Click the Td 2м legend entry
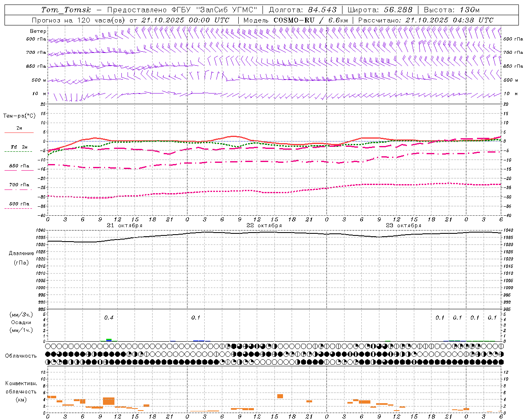Image resolution: width=525 pixels, height=420 pixels. pos(19,147)
